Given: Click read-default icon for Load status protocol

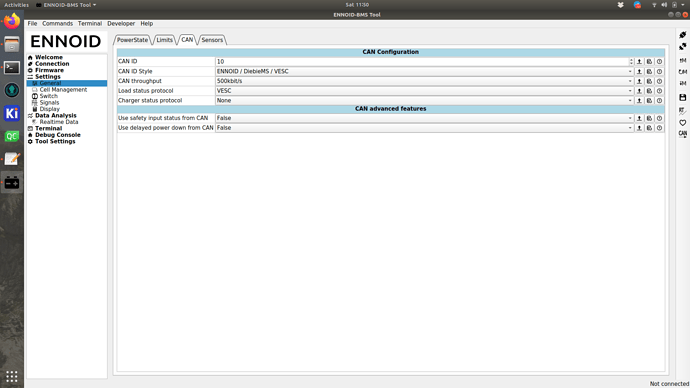Looking at the screenshot, I should coord(649,91).
